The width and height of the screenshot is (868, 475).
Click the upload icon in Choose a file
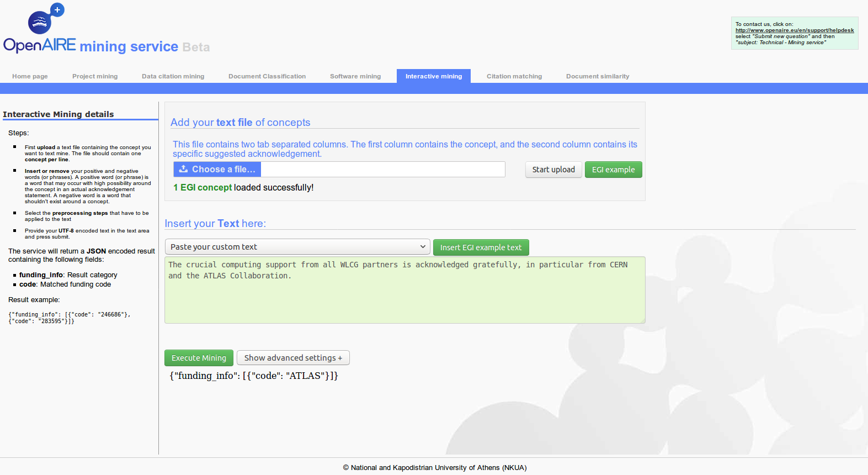pos(183,169)
